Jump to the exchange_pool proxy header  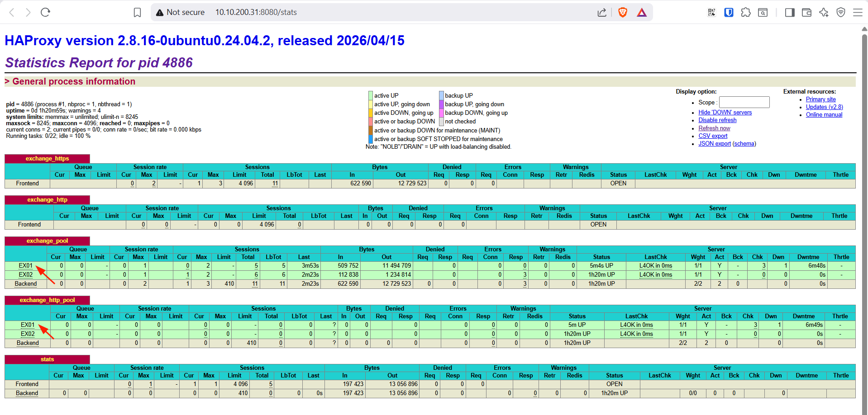(48, 241)
